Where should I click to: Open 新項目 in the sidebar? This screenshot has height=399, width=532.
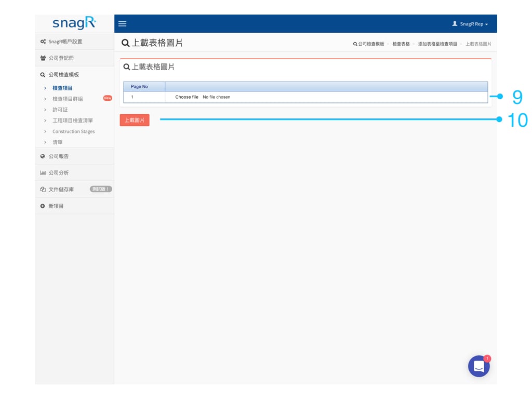pos(74,206)
